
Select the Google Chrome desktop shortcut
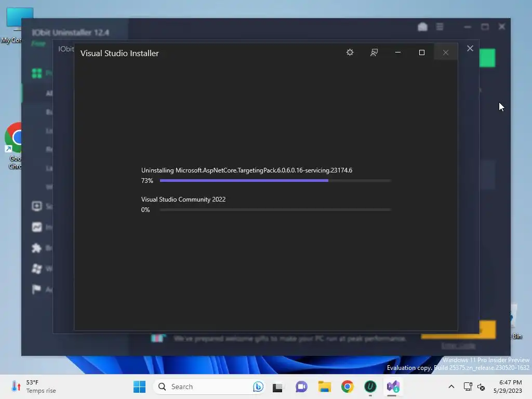coord(13,146)
